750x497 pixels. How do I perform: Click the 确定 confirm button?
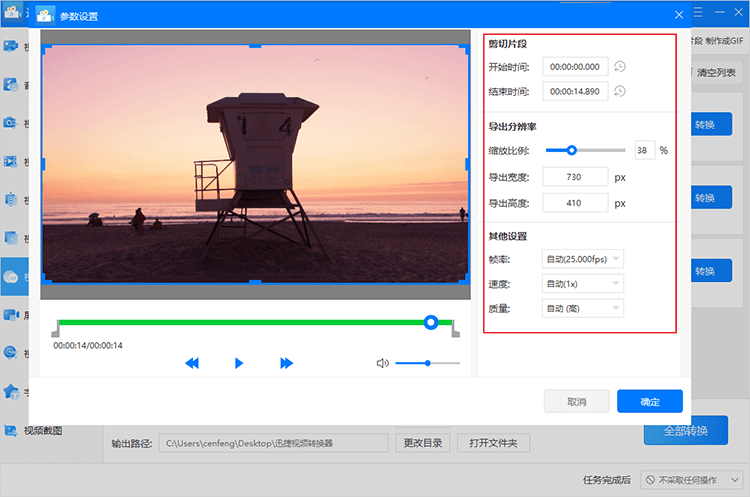point(650,401)
